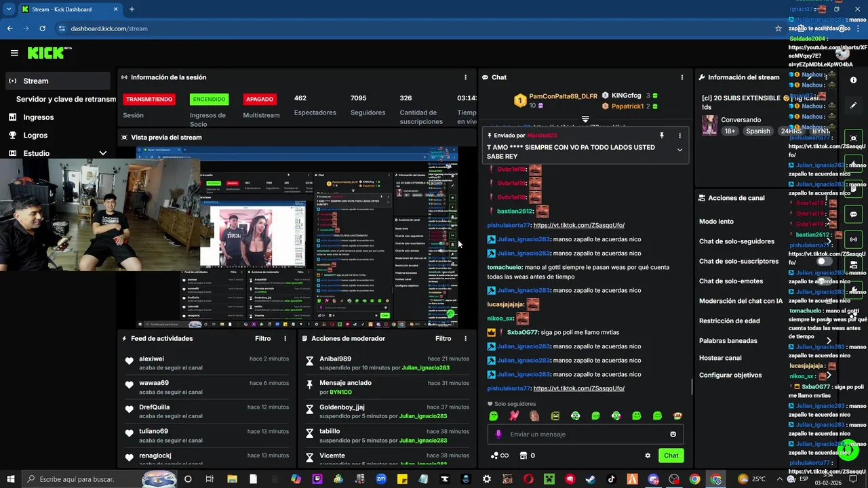Click the chat panel scrollbar
Screen dimensions: 868x488
[x=692, y=386]
